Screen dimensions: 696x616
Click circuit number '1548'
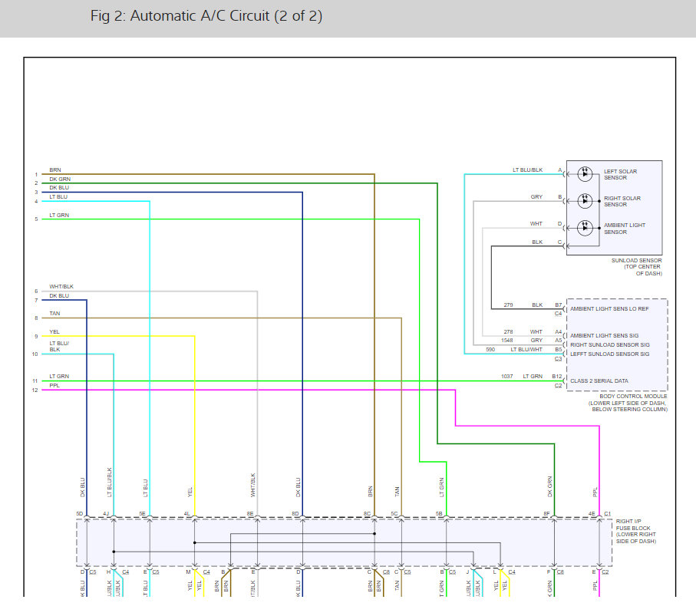pyautogui.click(x=507, y=341)
